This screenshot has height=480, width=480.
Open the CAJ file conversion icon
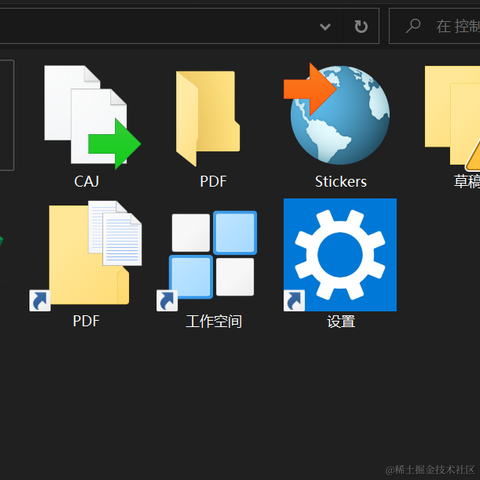click(92, 117)
